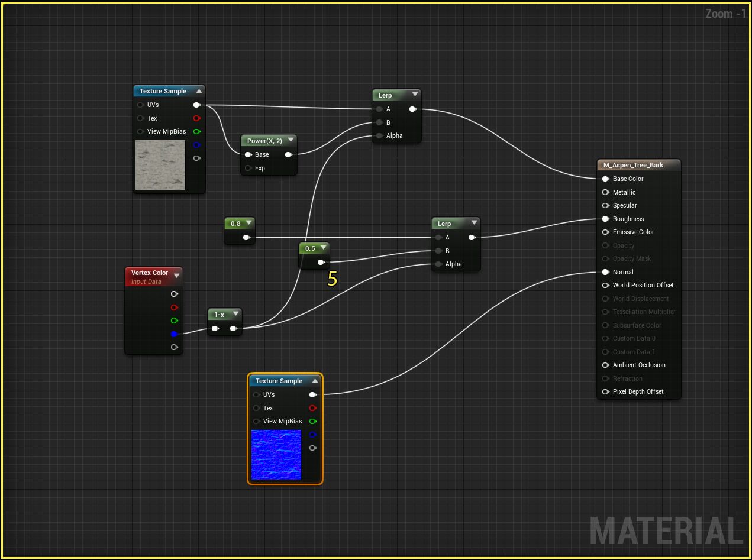Collapse the top Texture Sample node header arrow
The height and width of the screenshot is (560, 752).
tap(200, 90)
